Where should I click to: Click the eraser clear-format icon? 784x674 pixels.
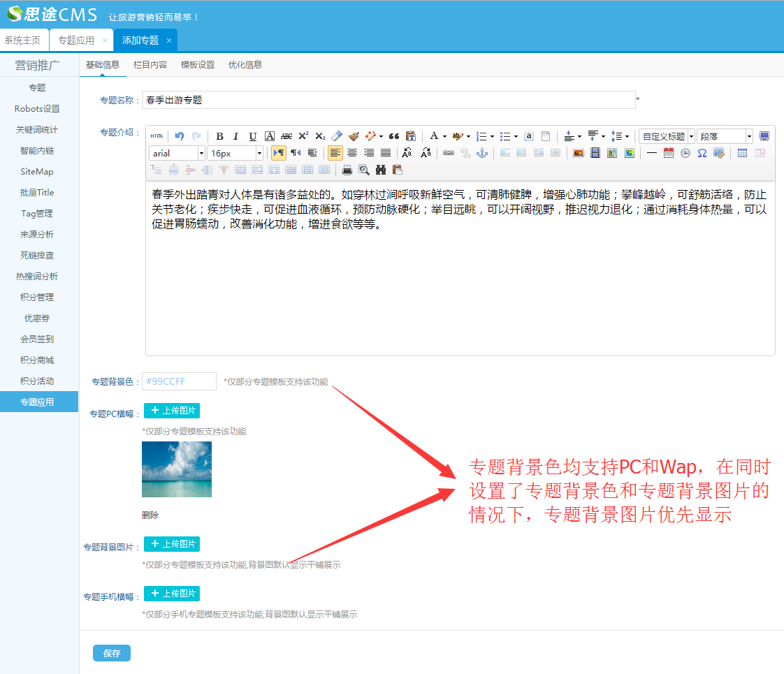click(337, 136)
